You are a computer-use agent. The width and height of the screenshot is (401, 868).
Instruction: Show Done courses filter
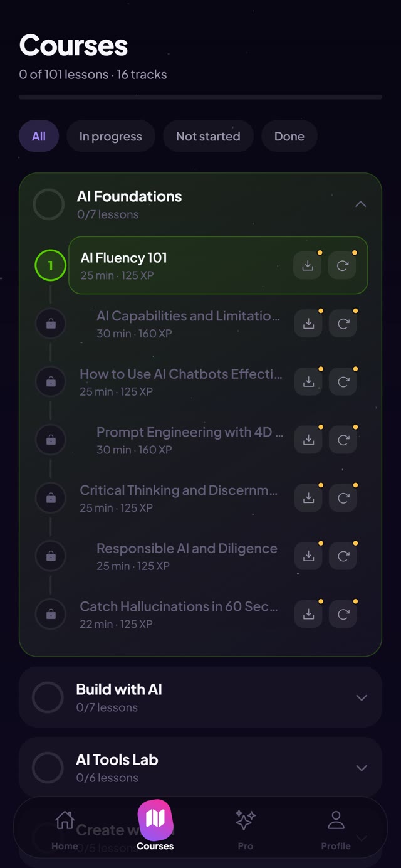pyautogui.click(x=289, y=136)
